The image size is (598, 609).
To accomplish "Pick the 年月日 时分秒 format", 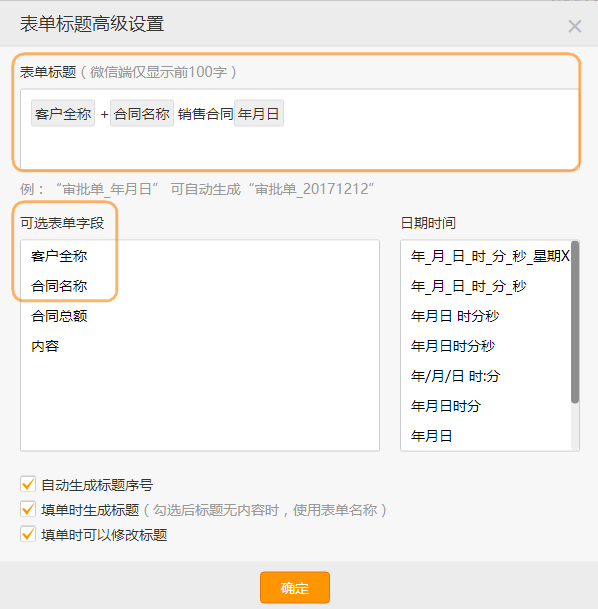I will [x=455, y=316].
